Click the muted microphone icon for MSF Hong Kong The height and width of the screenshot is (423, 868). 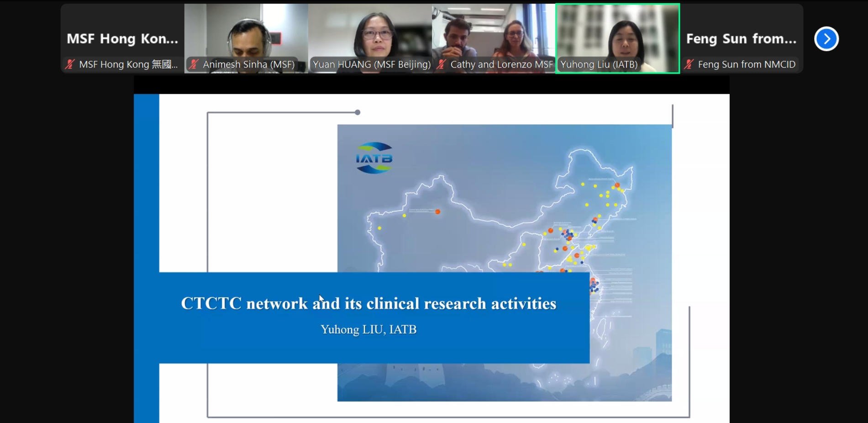[70, 64]
